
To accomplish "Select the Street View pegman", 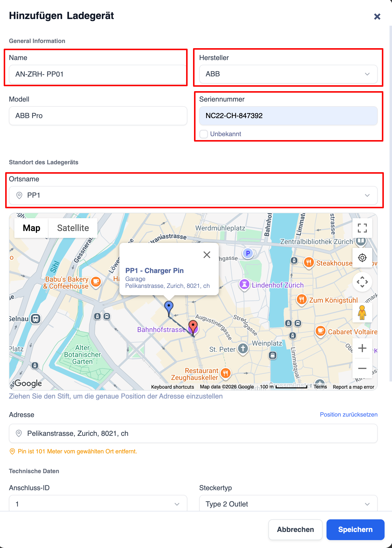I will (362, 312).
